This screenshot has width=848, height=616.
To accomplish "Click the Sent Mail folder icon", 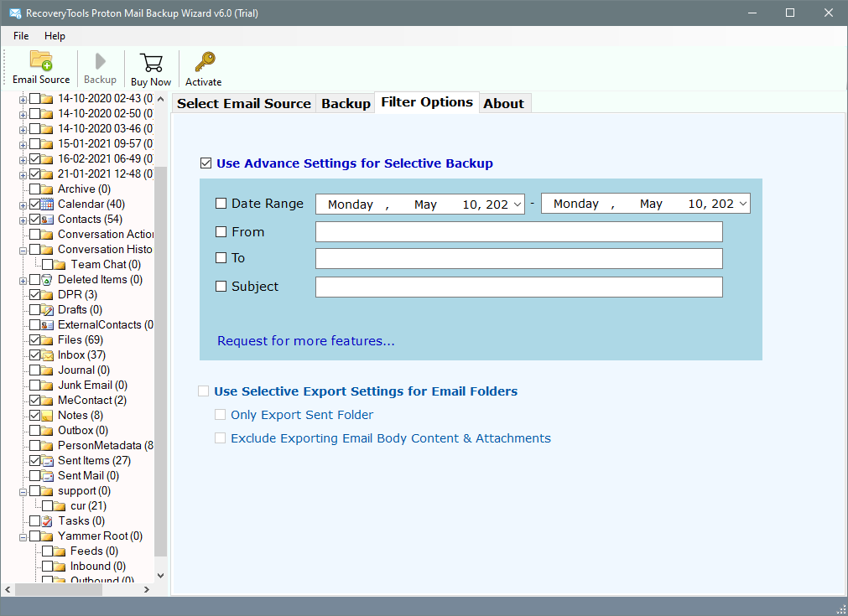I will click(47, 476).
